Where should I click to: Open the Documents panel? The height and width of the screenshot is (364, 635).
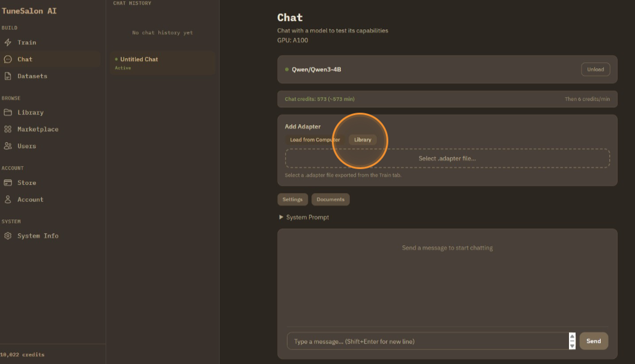(x=330, y=200)
